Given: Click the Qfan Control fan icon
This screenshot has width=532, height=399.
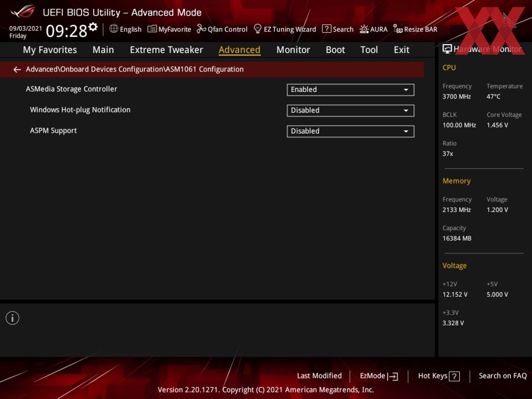Looking at the screenshot, I should (x=201, y=29).
